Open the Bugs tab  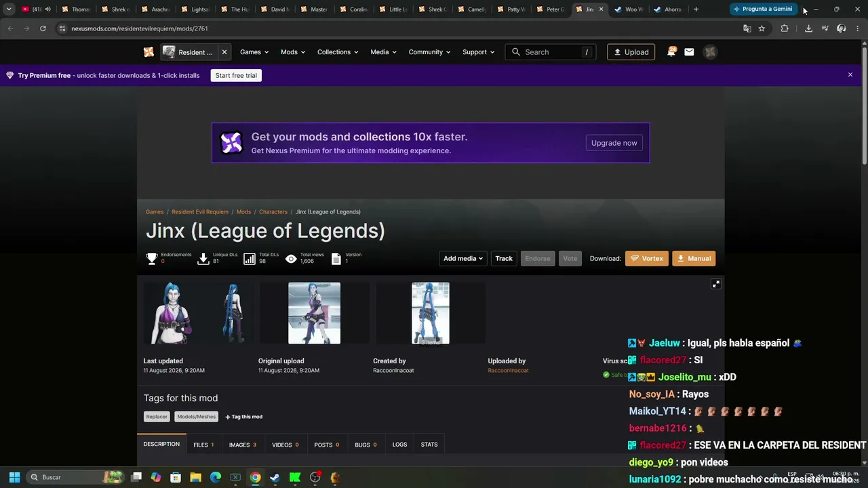(366, 445)
